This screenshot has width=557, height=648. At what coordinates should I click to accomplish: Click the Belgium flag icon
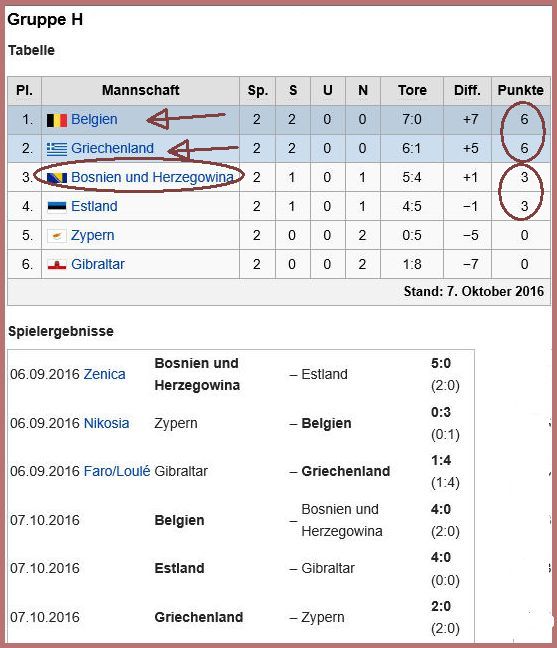[x=57, y=120]
